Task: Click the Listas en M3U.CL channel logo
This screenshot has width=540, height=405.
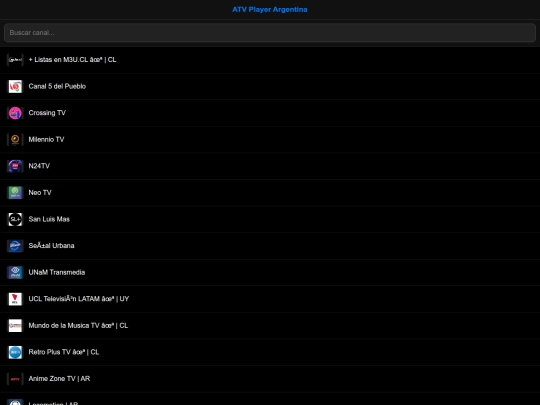Action: pyautogui.click(x=15, y=60)
